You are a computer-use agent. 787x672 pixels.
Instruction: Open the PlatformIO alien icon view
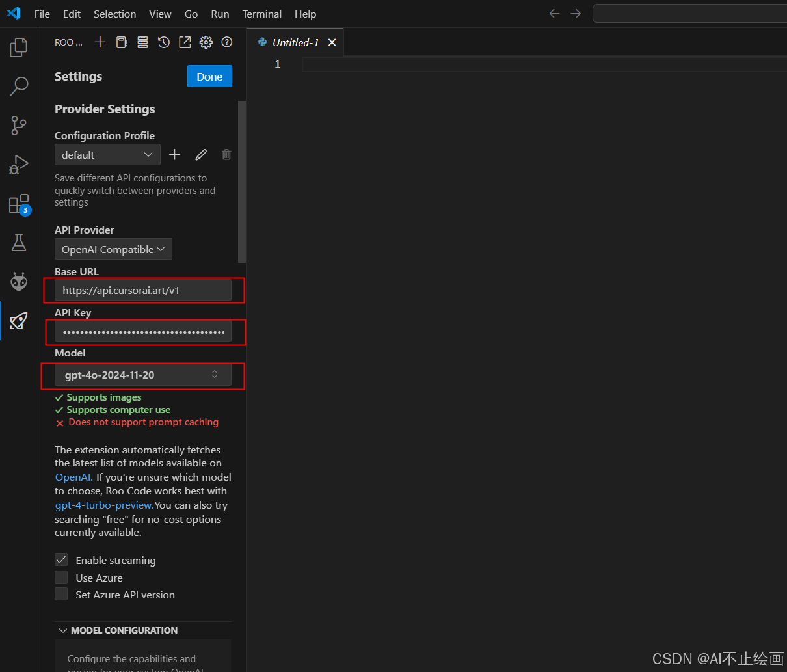(x=19, y=282)
